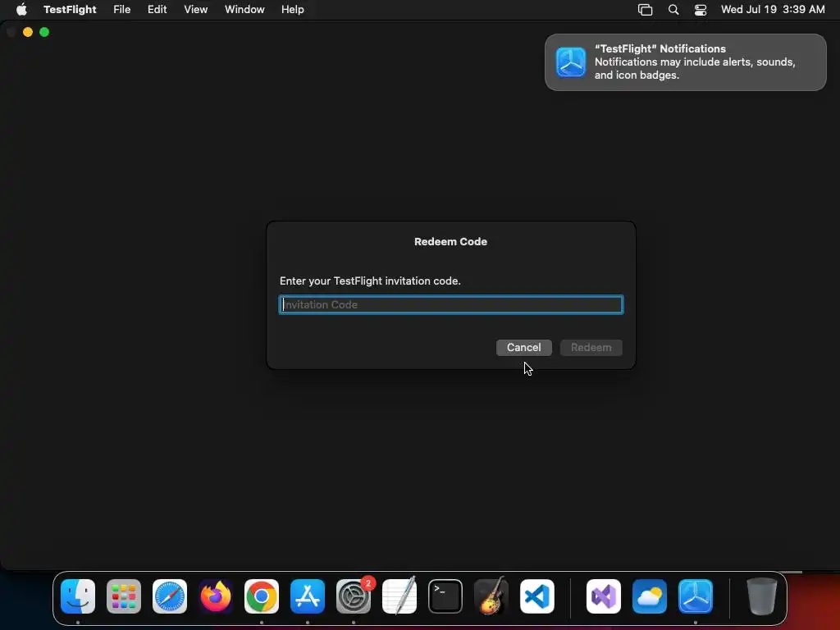Launch Firefox from the dock
The height and width of the screenshot is (630, 840).
click(216, 596)
